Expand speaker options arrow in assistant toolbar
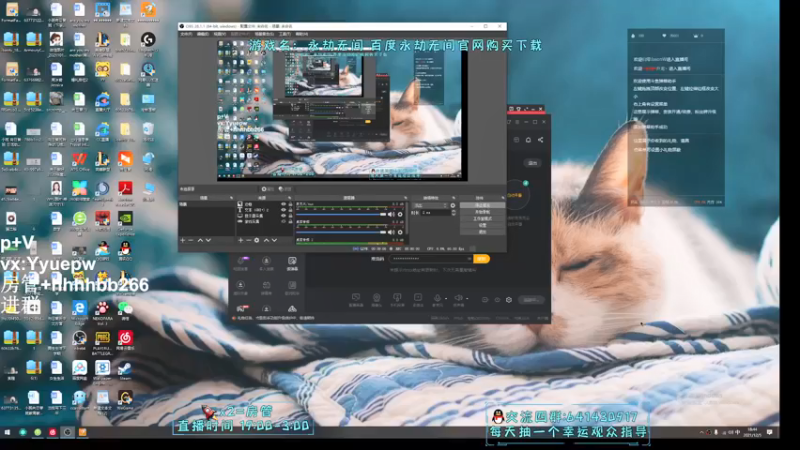 (467, 298)
